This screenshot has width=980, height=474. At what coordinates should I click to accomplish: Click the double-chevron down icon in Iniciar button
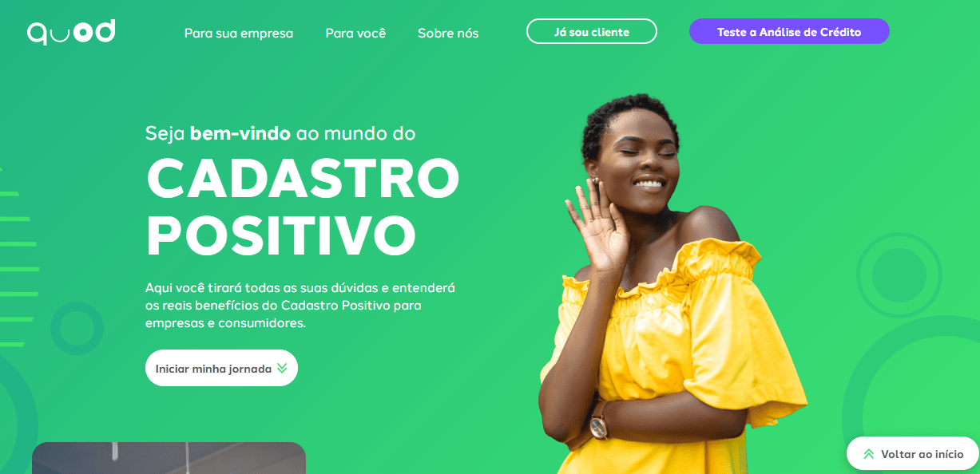(282, 369)
